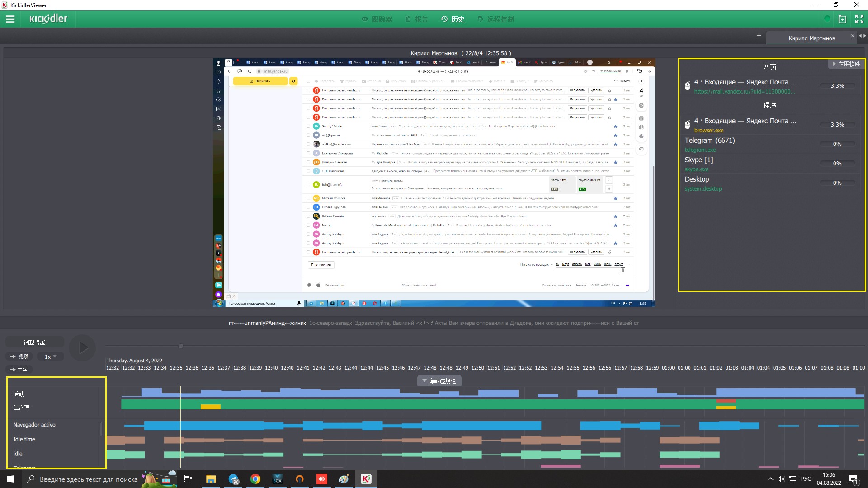Viewport: 868px width, 488px height.
Task: Open the 历史 history tab
Action: [x=453, y=19]
